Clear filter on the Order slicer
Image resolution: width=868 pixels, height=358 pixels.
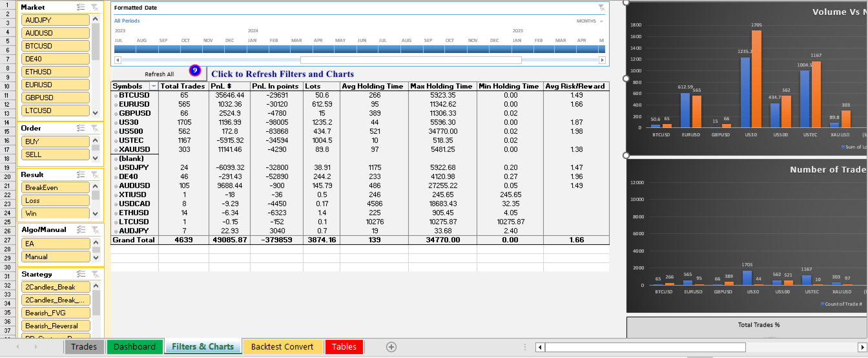[x=95, y=128]
